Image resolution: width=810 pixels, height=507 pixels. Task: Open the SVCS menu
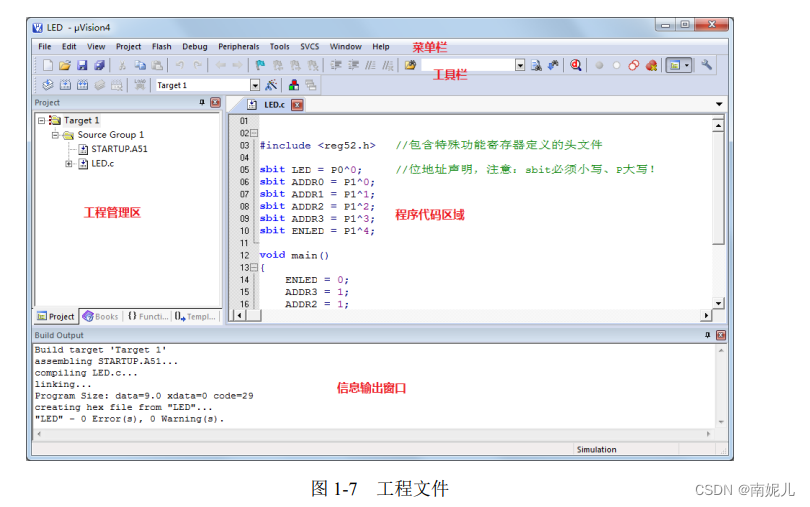coord(310,47)
